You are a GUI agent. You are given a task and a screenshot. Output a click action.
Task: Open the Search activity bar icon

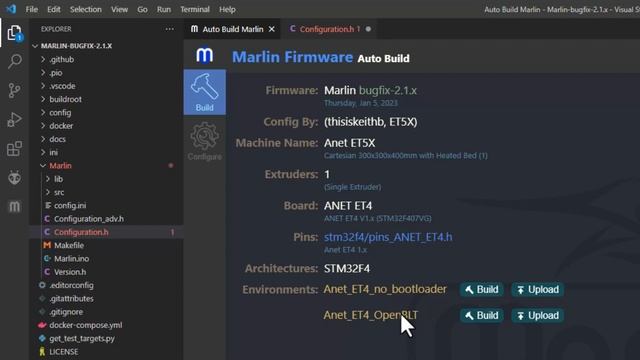[x=15, y=62]
